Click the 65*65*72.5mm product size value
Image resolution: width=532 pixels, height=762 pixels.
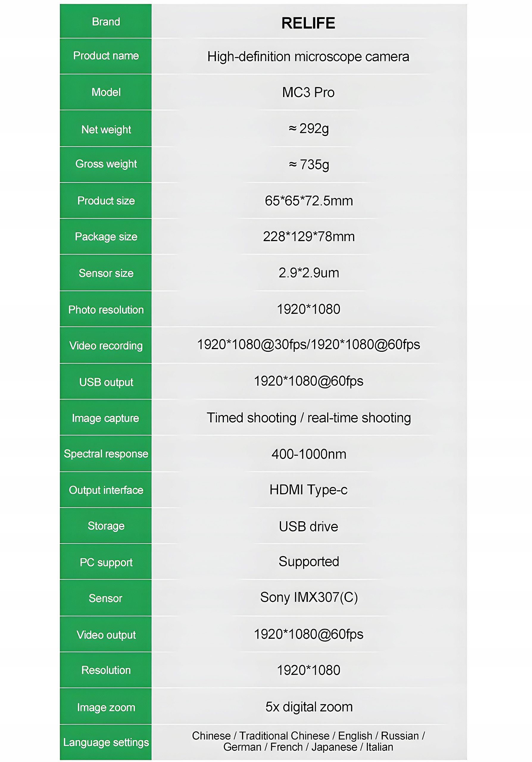click(309, 201)
